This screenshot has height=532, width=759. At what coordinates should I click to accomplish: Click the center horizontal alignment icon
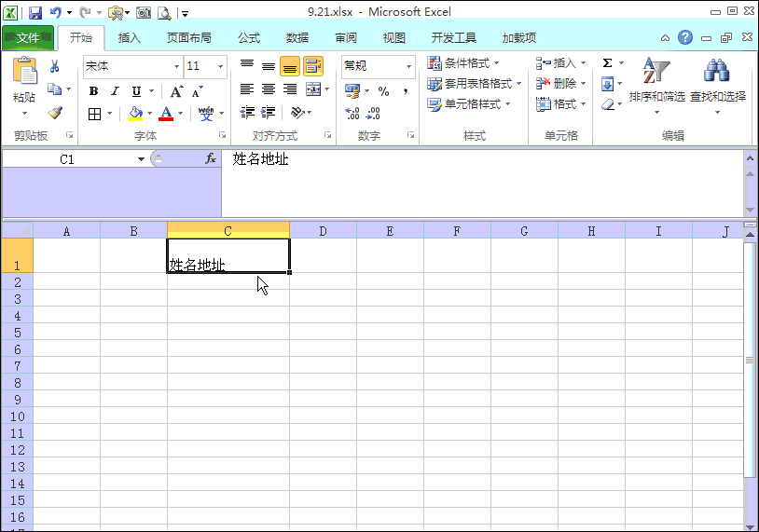(269, 90)
